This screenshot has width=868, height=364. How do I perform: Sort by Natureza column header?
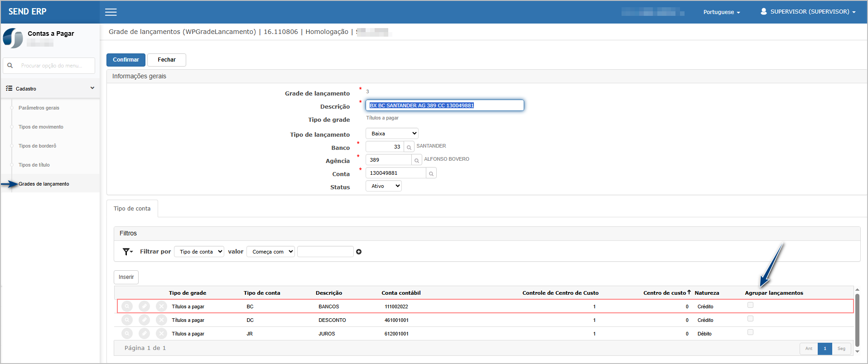point(707,293)
